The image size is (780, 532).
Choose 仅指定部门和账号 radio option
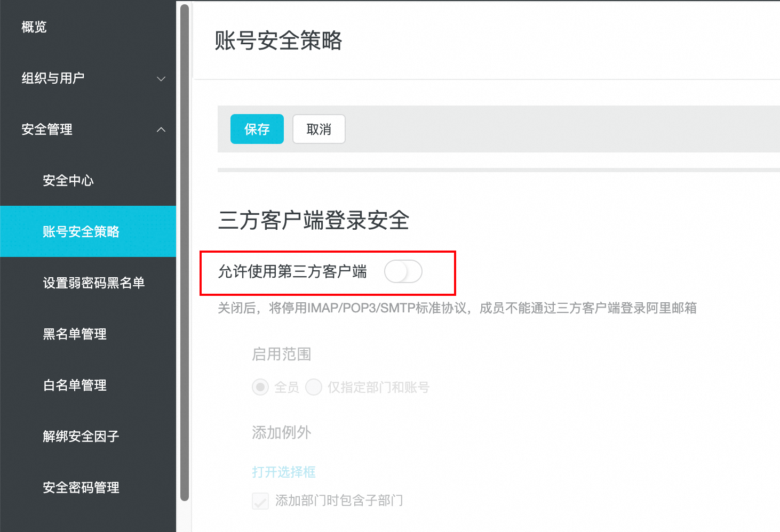314,387
